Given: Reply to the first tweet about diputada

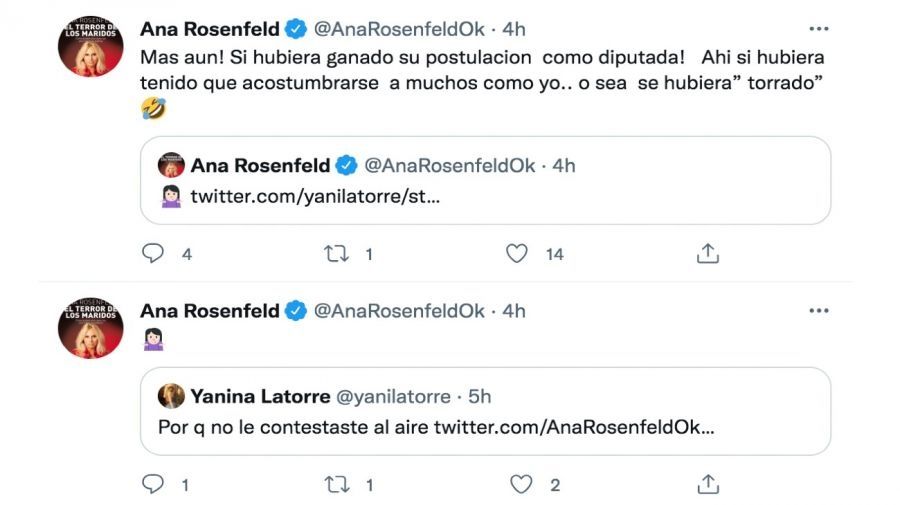Looking at the screenshot, I should tap(153, 254).
